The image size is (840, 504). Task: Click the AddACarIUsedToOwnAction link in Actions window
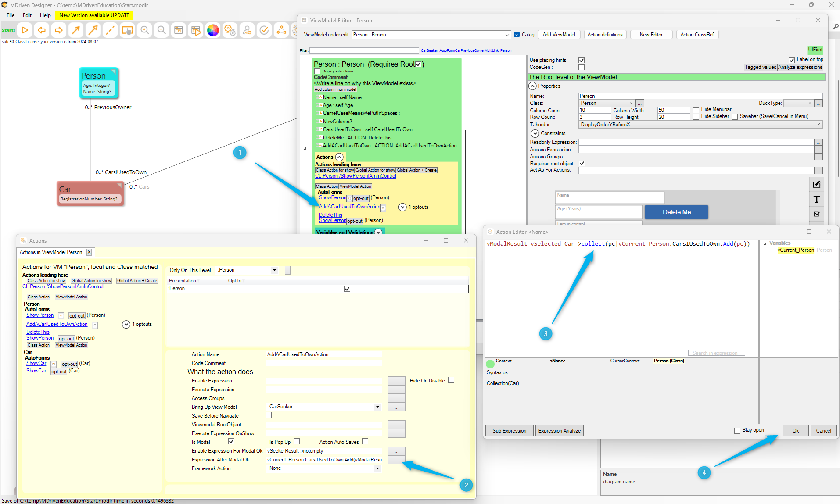click(57, 324)
